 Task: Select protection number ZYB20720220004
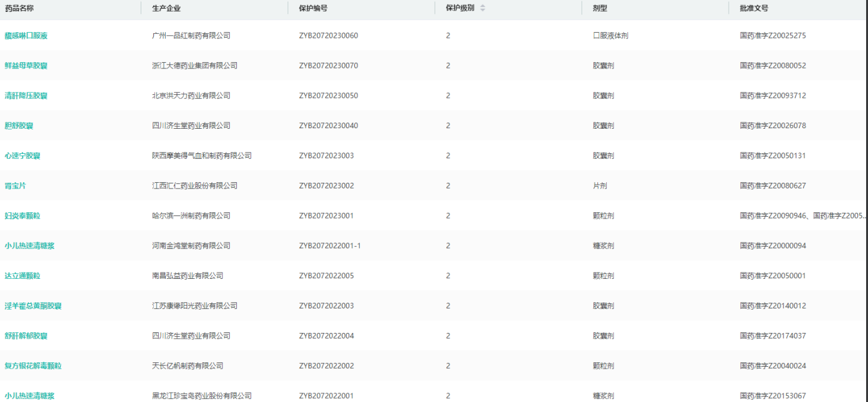click(x=327, y=336)
